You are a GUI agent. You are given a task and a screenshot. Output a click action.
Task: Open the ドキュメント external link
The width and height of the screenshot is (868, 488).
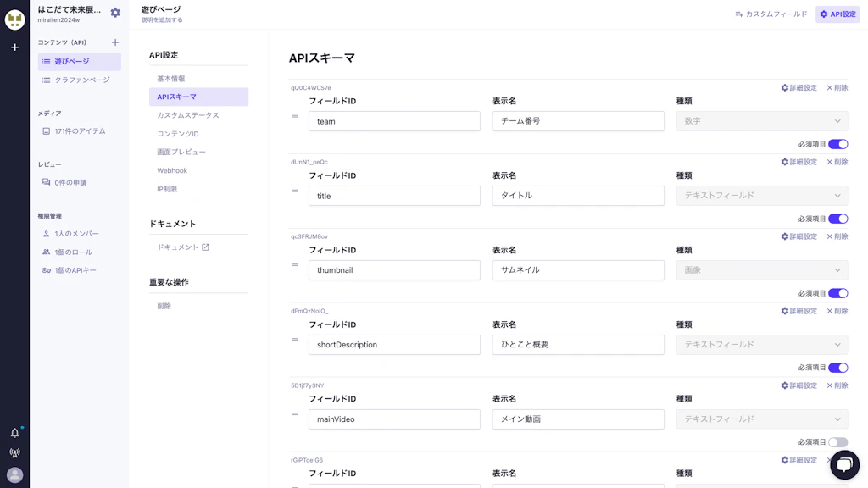click(x=182, y=247)
